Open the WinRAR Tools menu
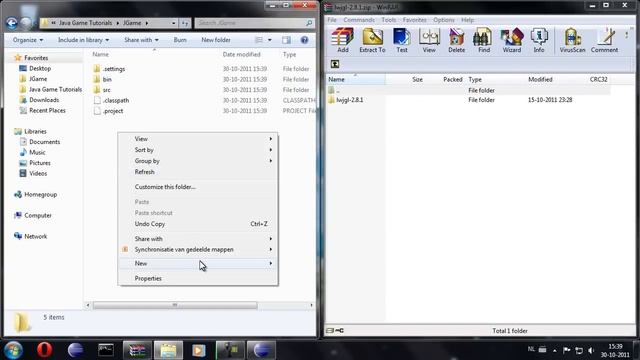The height and width of the screenshot is (360, 640). click(388, 20)
